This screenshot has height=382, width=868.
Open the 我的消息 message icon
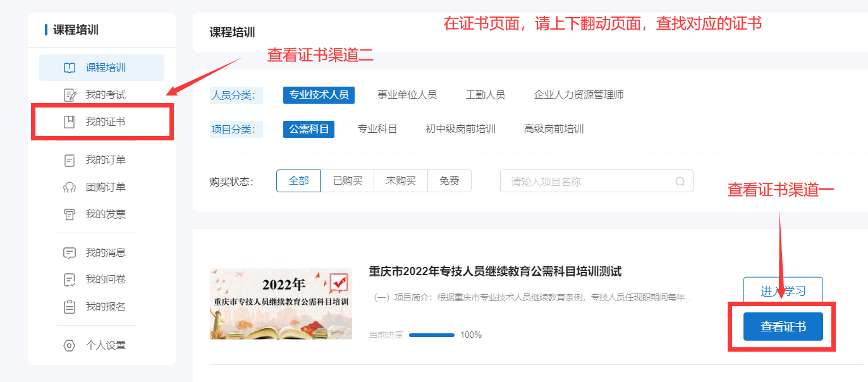tap(70, 252)
